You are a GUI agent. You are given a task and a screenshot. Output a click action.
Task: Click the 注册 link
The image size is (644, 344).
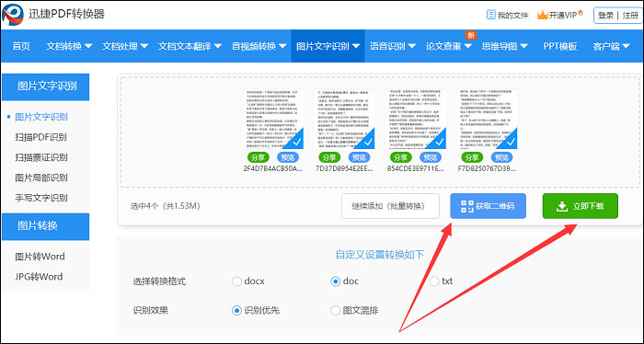coord(630,16)
